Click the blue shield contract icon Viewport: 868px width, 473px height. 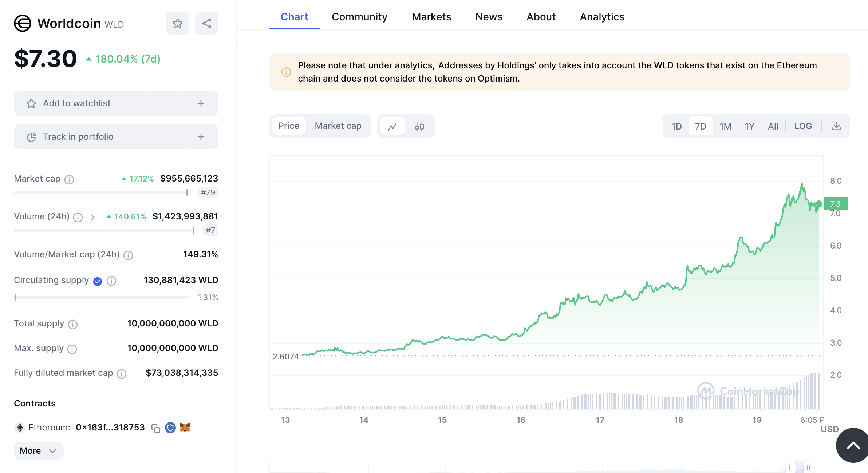pyautogui.click(x=170, y=428)
